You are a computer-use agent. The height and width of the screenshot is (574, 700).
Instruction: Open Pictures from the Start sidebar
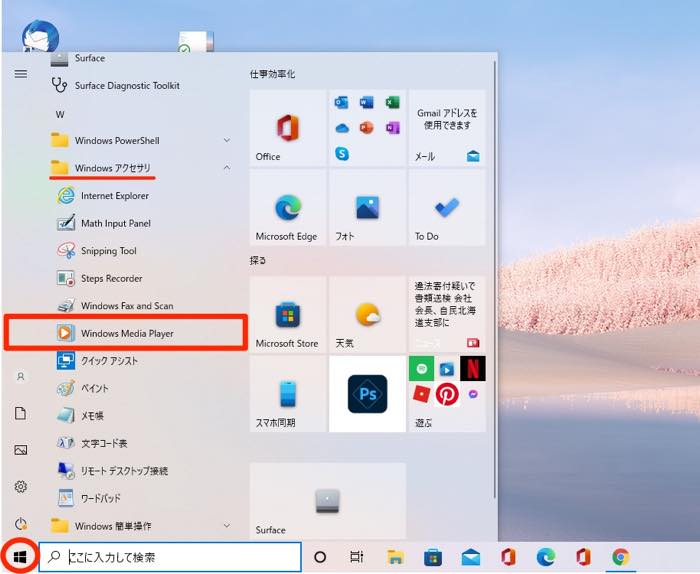click(21, 450)
